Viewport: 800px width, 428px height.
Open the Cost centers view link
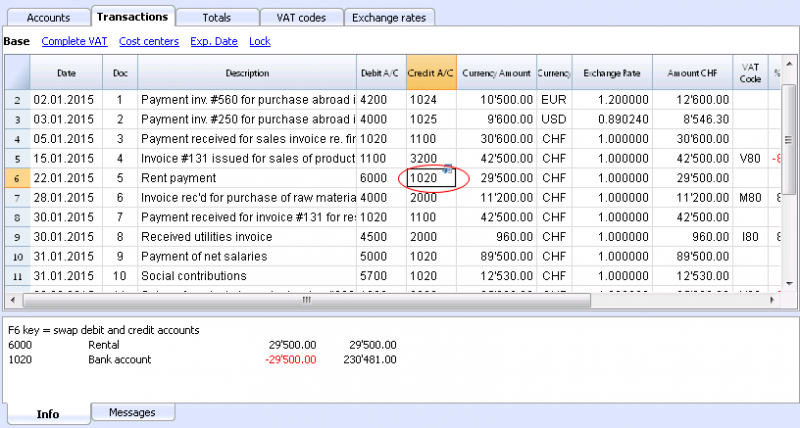click(x=149, y=41)
